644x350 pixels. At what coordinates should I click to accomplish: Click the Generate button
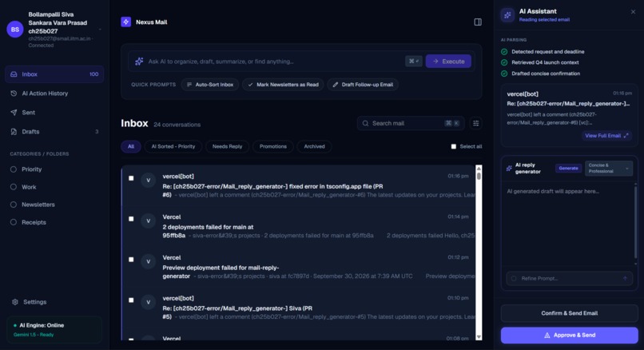[568, 168]
